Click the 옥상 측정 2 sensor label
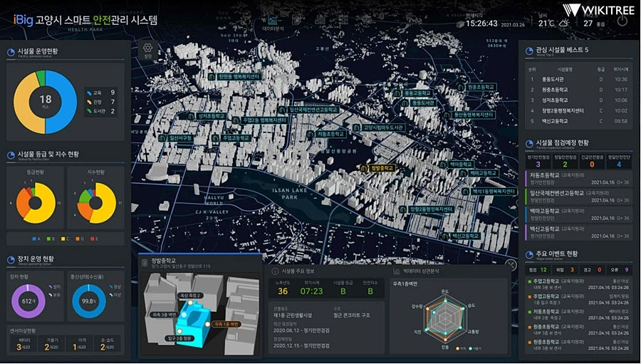This screenshot has width=641, height=364. click(189, 295)
